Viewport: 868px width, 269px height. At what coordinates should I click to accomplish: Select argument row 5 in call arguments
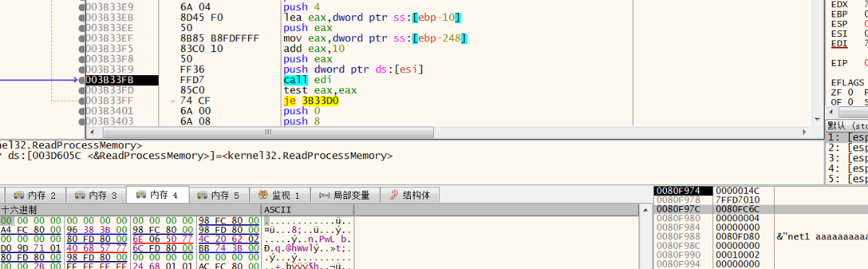(x=847, y=179)
